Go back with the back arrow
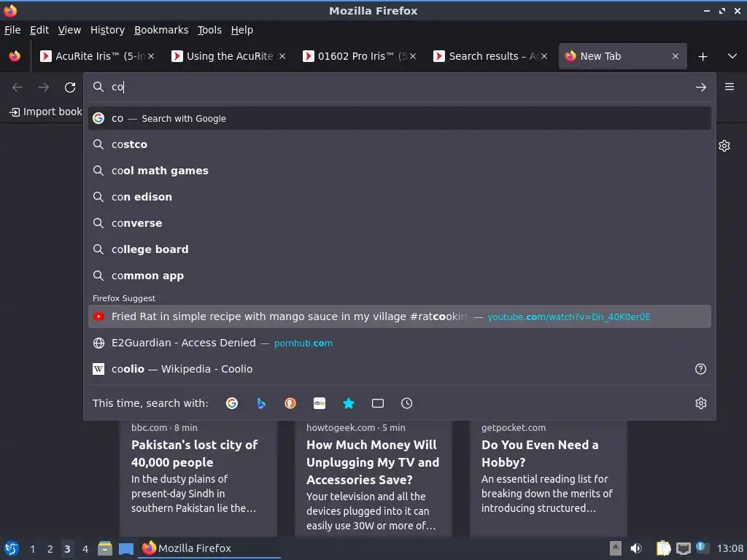Screen dimensions: 747x560 point(18,87)
